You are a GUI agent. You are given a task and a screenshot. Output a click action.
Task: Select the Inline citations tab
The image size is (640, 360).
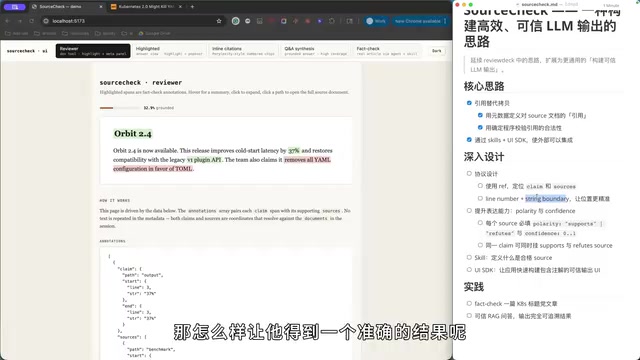tap(243, 51)
